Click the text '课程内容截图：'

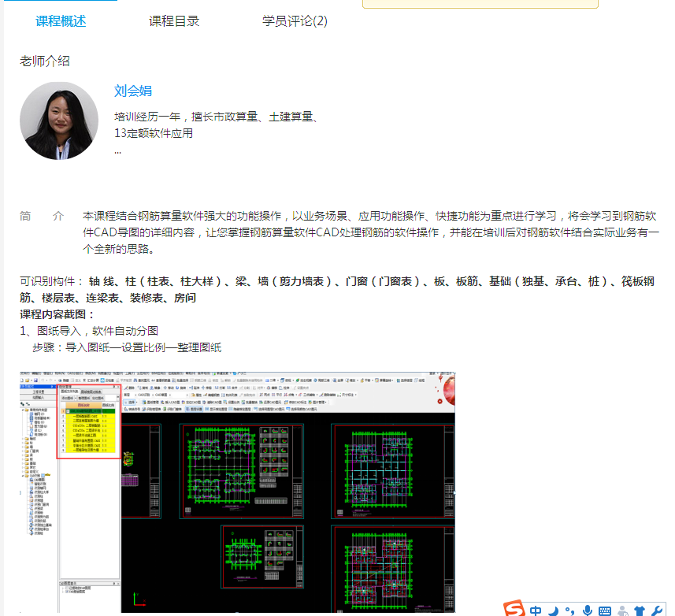point(57,314)
